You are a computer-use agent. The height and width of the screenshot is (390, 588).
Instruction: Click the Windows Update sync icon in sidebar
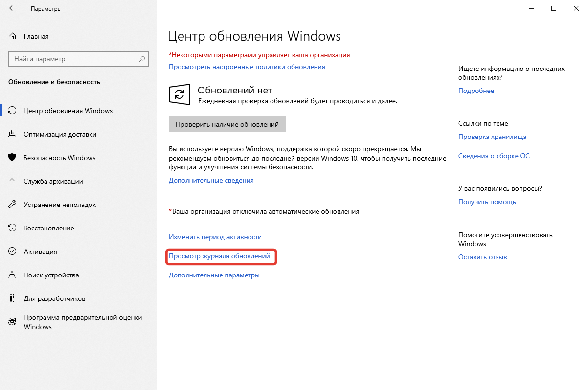coord(13,111)
